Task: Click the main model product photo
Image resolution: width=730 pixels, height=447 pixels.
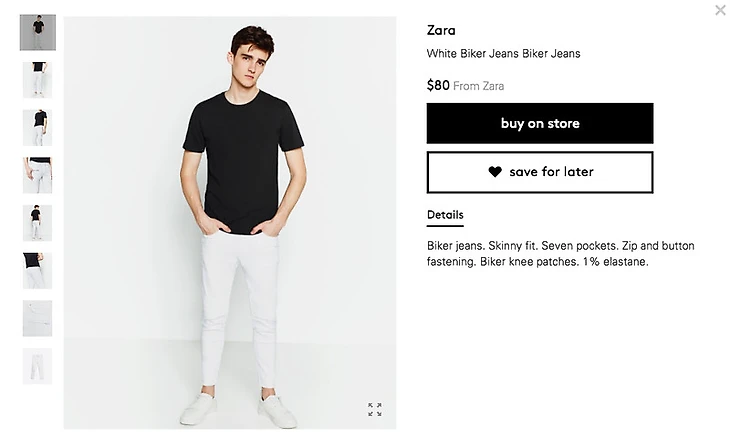Action: click(230, 223)
